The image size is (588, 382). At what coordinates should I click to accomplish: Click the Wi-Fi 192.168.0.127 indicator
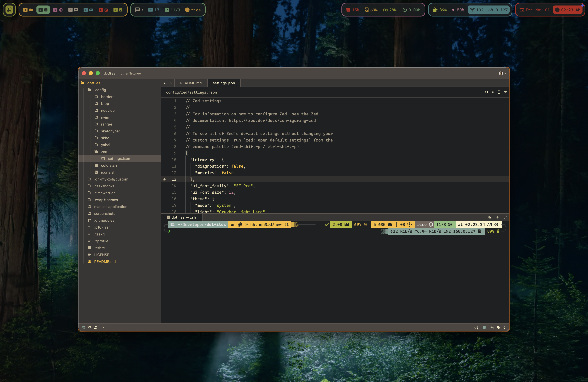coord(489,10)
